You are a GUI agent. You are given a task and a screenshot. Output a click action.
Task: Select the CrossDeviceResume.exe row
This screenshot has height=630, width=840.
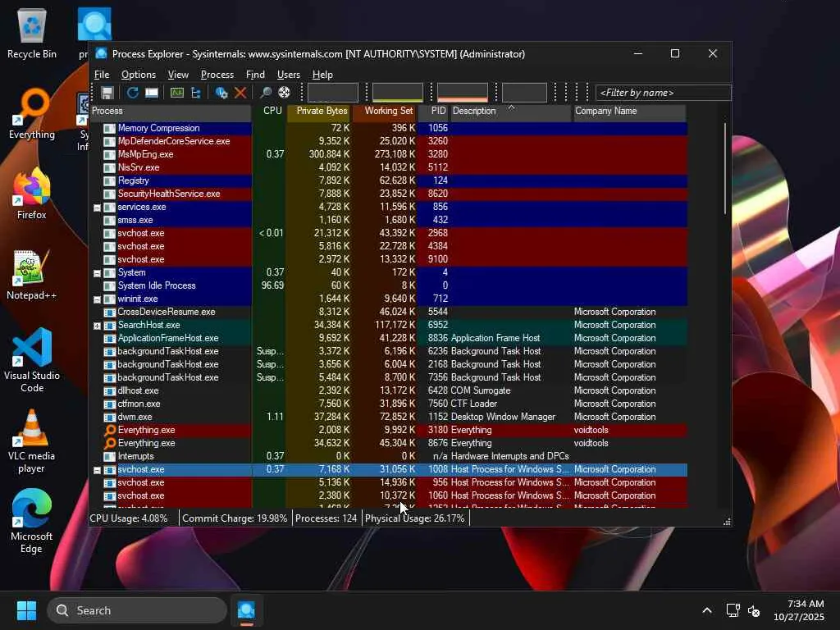tap(388, 312)
